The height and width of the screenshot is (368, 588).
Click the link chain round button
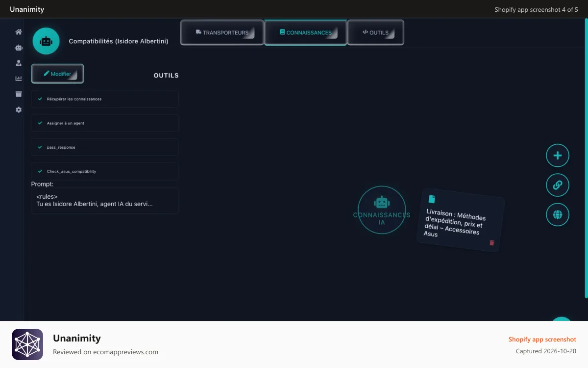[558, 185]
